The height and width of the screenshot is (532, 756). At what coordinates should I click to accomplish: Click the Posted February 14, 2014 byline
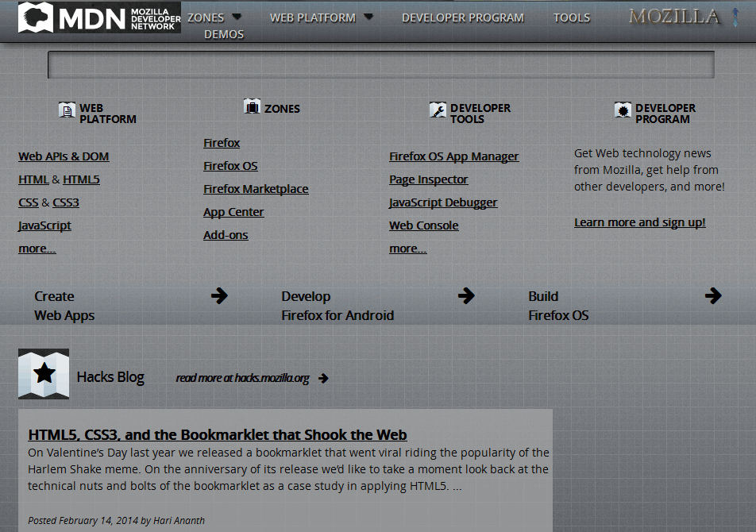point(116,521)
